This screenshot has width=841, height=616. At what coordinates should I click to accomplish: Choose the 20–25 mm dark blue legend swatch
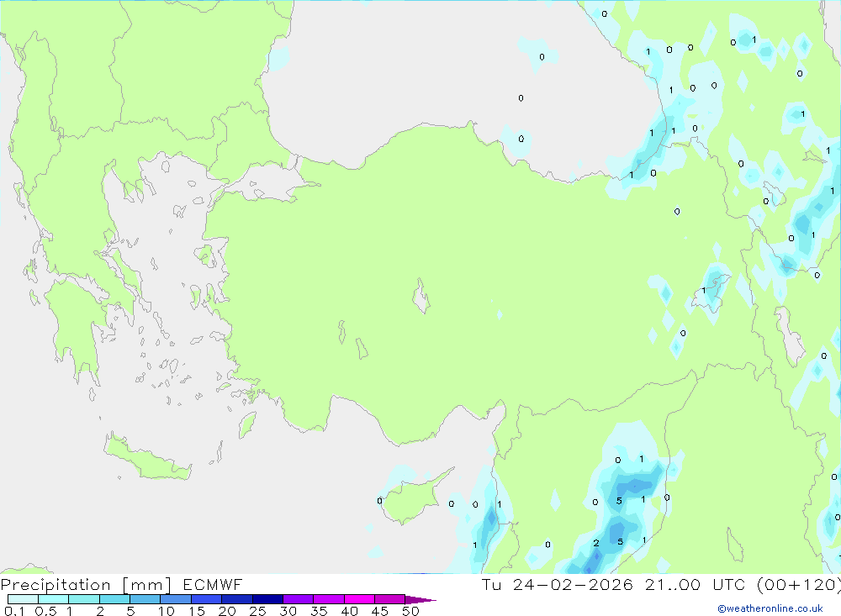point(237,599)
